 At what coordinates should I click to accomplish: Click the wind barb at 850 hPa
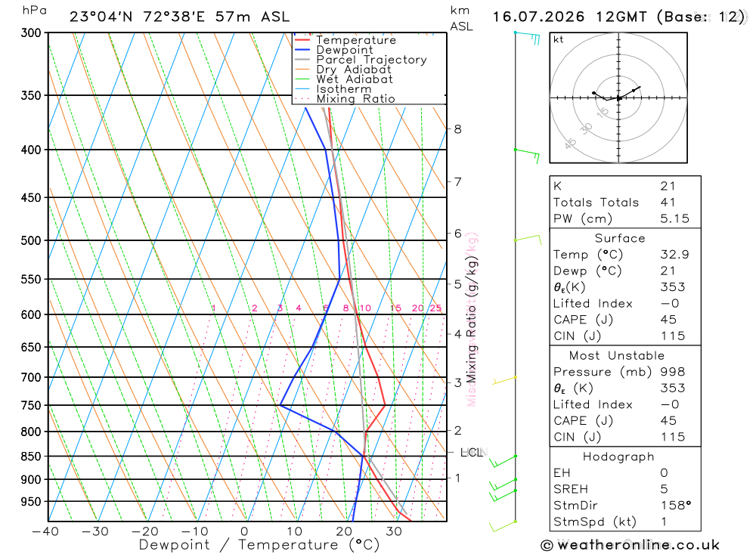click(503, 462)
